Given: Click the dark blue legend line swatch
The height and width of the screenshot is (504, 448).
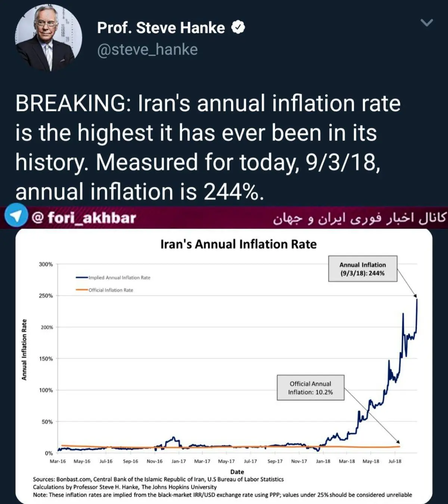Looking at the screenshot, I should pos(82,278).
